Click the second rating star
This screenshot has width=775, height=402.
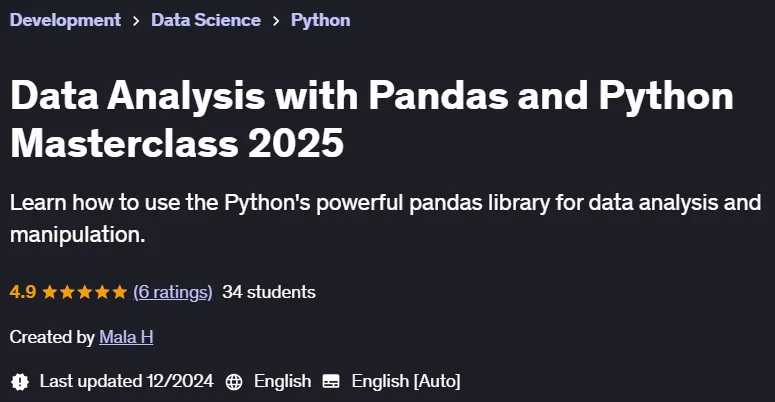(x=67, y=292)
